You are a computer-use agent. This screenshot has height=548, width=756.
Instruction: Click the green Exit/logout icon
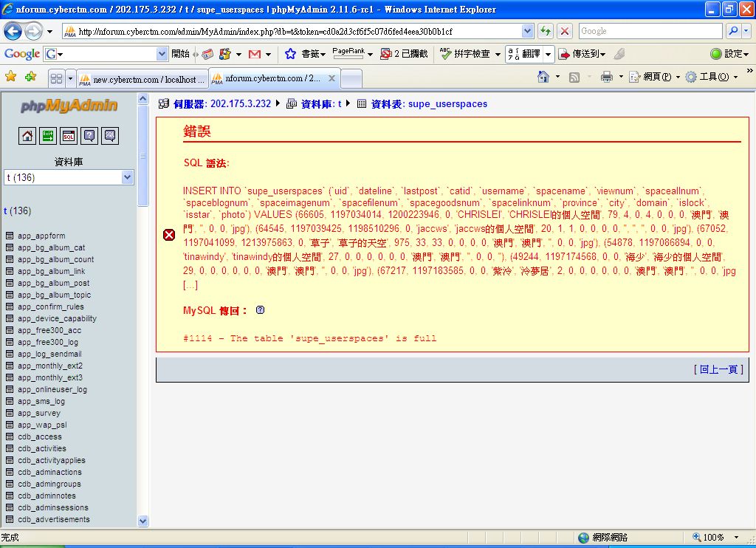48,135
